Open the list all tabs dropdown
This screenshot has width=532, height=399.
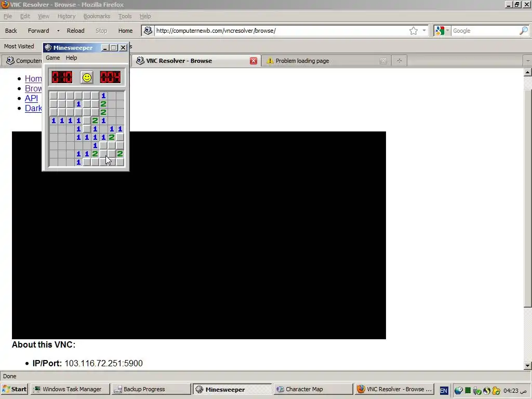[528, 61]
